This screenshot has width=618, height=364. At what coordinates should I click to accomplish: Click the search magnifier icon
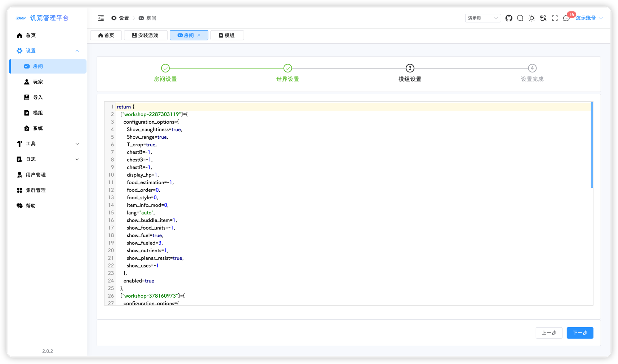tap(520, 18)
